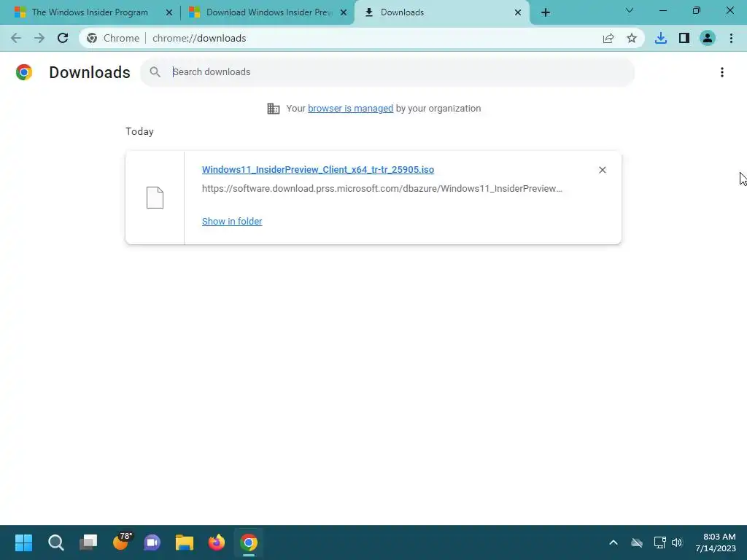Show the downloaded ISO in folder

click(232, 222)
